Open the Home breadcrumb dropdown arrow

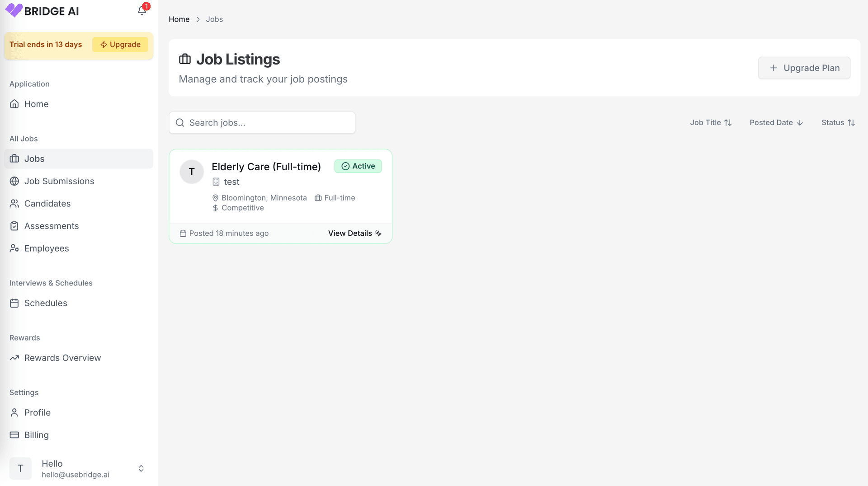(x=198, y=19)
